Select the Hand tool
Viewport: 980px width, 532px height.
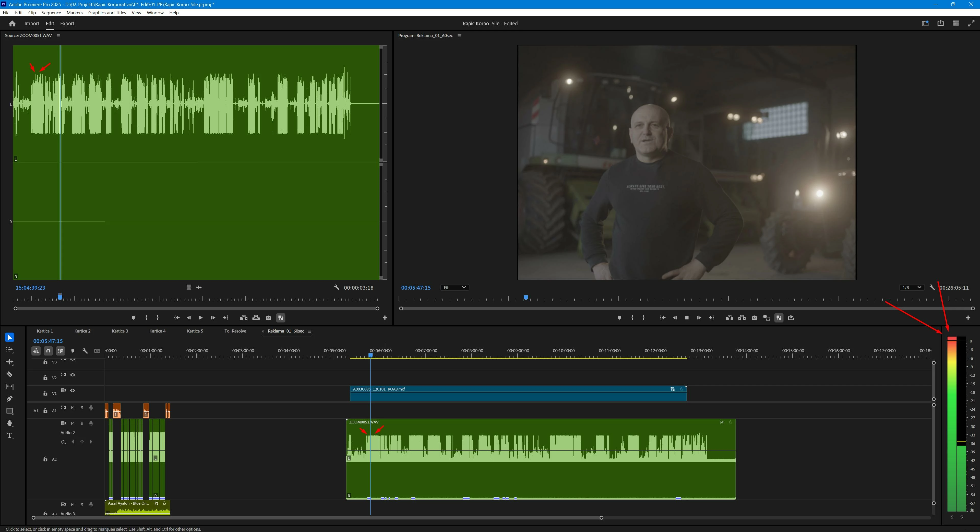9,423
